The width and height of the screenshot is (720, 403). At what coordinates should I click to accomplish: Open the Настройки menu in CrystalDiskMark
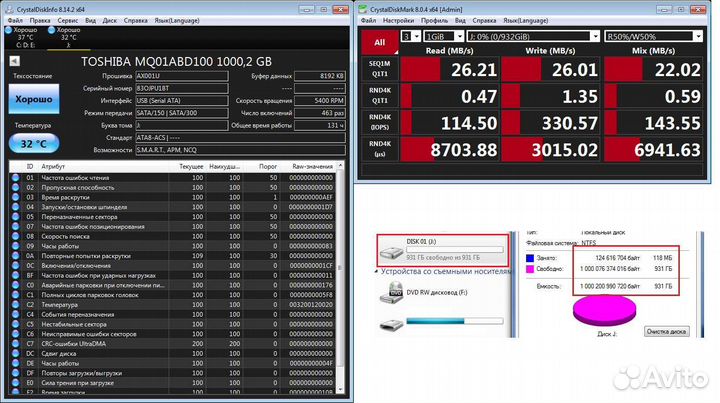pyautogui.click(x=398, y=21)
